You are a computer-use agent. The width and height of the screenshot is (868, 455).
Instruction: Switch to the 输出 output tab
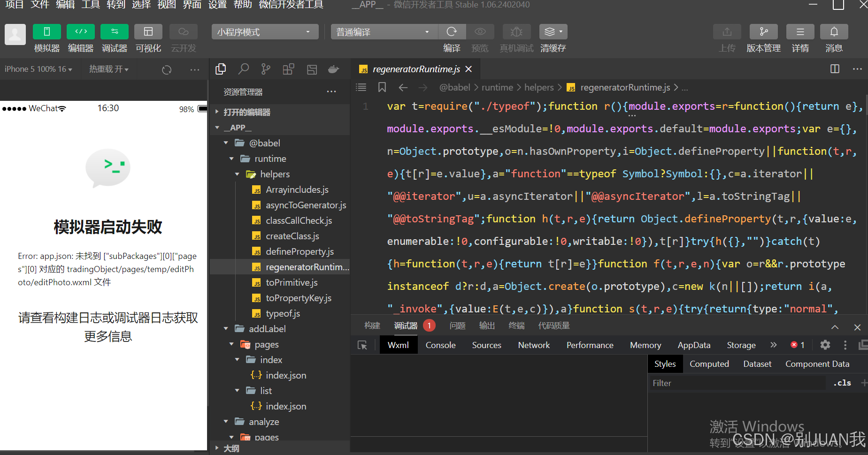487,326
